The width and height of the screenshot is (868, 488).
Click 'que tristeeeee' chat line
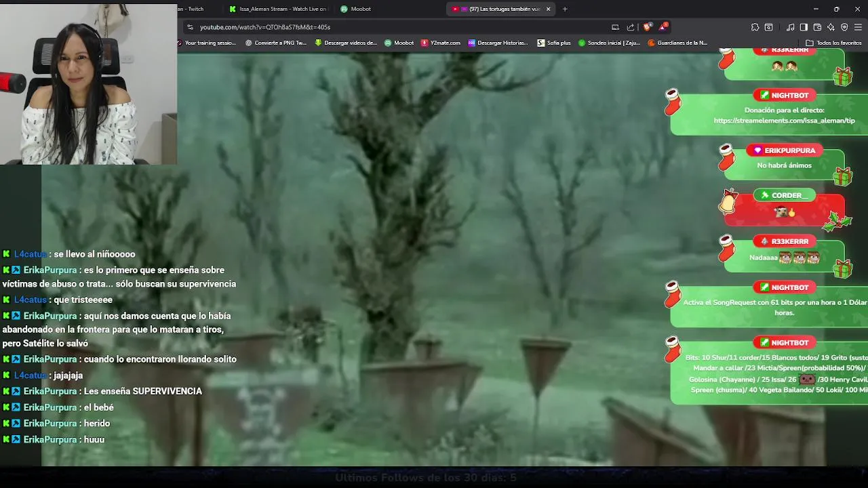point(83,300)
